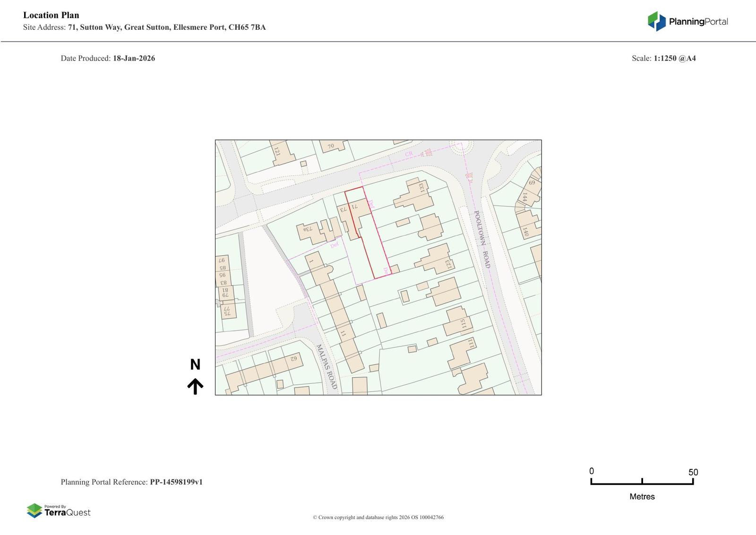Click the Crown copyright notice
756x535 pixels.
coord(378,518)
